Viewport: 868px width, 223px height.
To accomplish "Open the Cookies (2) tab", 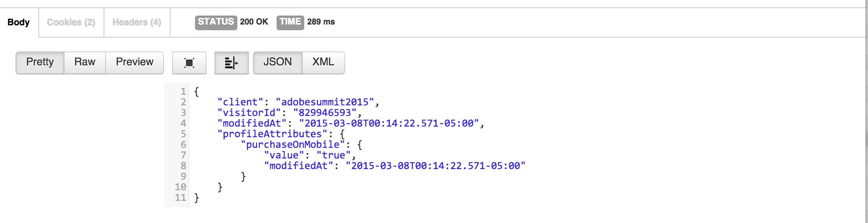I will tap(71, 22).
